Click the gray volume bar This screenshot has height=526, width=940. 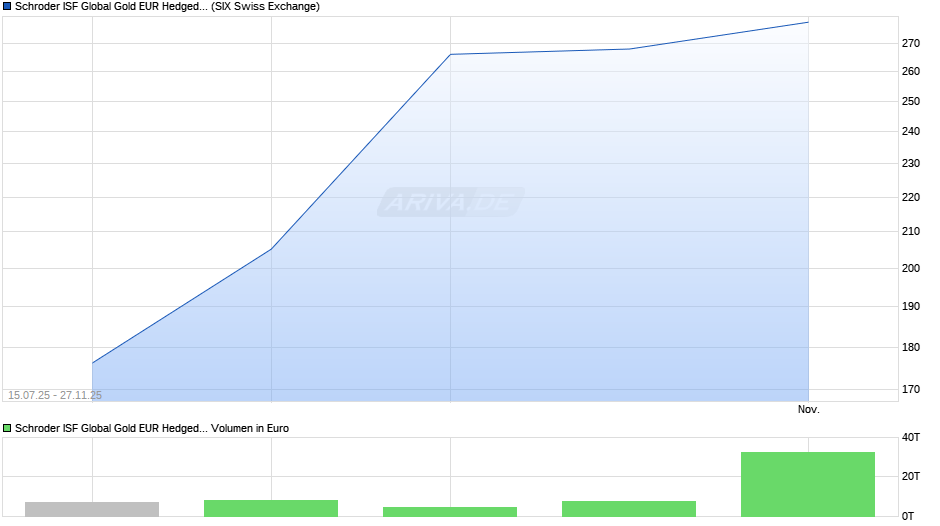tap(92, 509)
